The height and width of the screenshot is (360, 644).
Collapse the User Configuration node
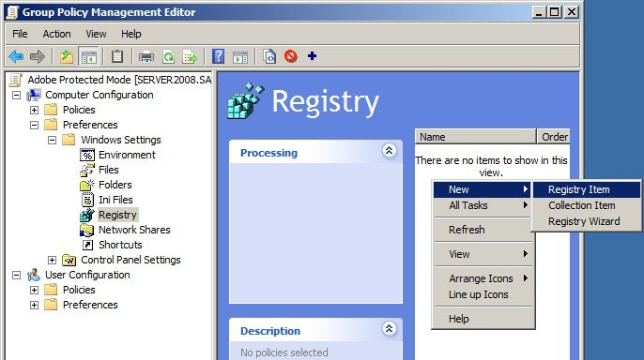[17, 275]
